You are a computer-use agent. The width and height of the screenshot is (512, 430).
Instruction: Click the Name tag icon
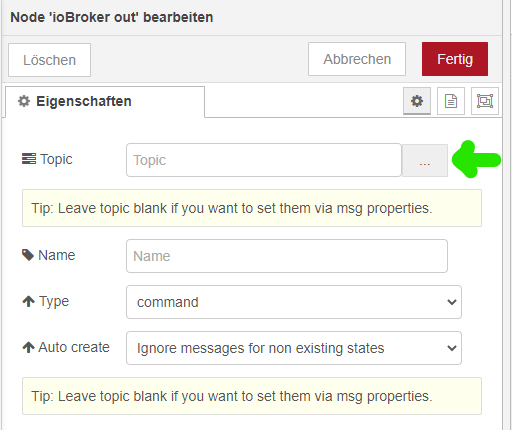point(28,255)
